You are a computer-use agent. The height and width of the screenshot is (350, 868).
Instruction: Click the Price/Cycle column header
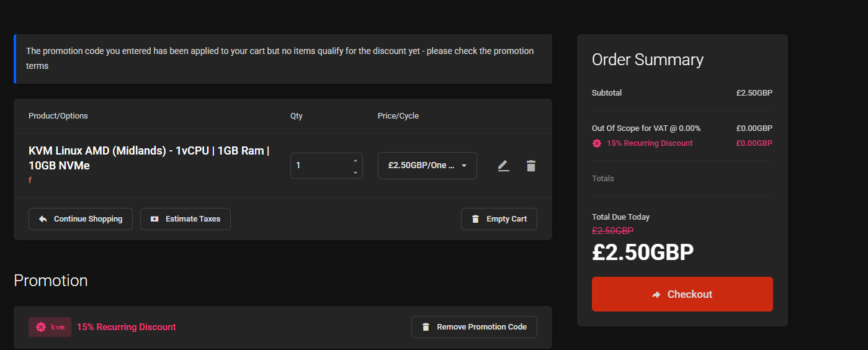coord(398,116)
